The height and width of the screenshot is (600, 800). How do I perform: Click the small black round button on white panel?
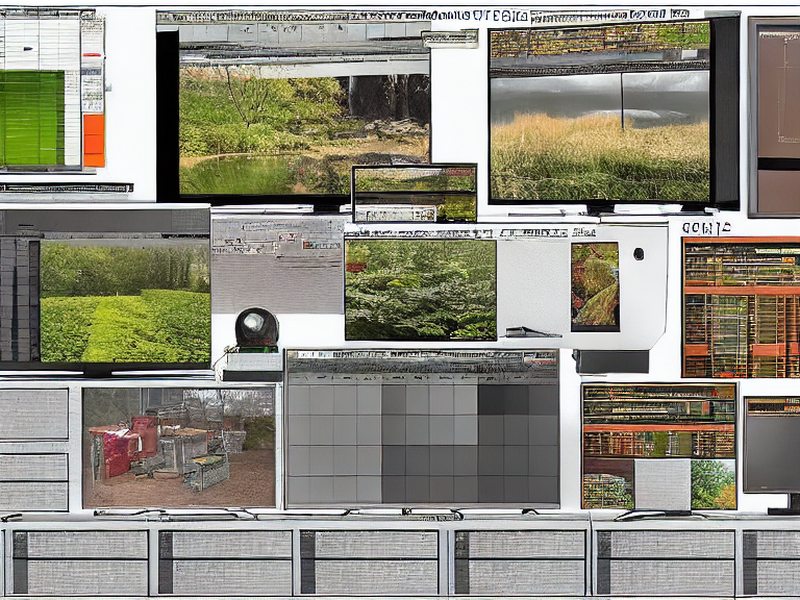(x=638, y=254)
